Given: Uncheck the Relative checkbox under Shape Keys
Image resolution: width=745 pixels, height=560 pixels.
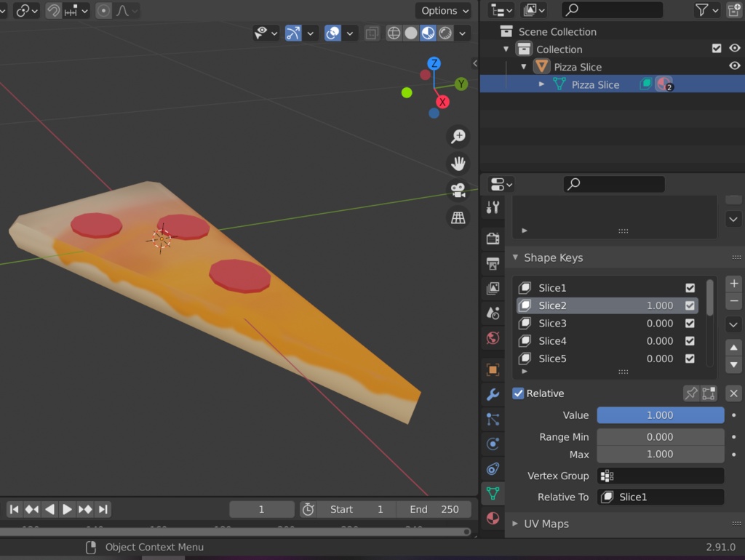Looking at the screenshot, I should point(518,393).
